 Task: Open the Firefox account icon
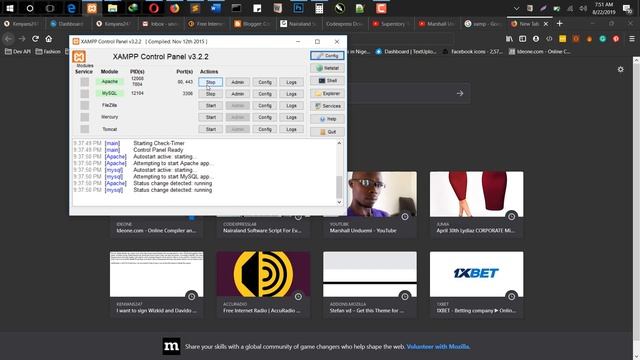(536, 39)
